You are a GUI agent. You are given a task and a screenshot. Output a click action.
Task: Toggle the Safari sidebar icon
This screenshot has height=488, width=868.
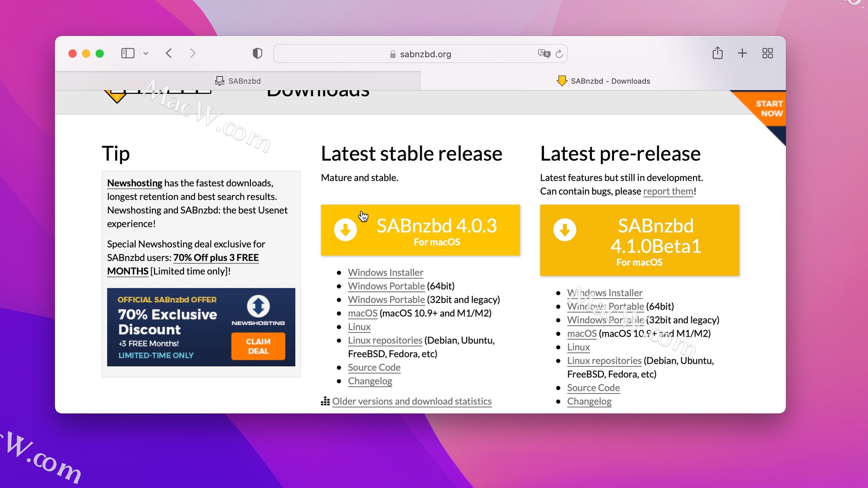[128, 53]
